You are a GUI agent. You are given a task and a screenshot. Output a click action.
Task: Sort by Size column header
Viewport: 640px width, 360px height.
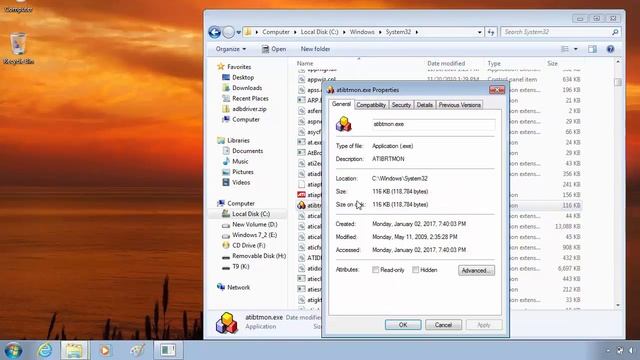click(x=552, y=63)
